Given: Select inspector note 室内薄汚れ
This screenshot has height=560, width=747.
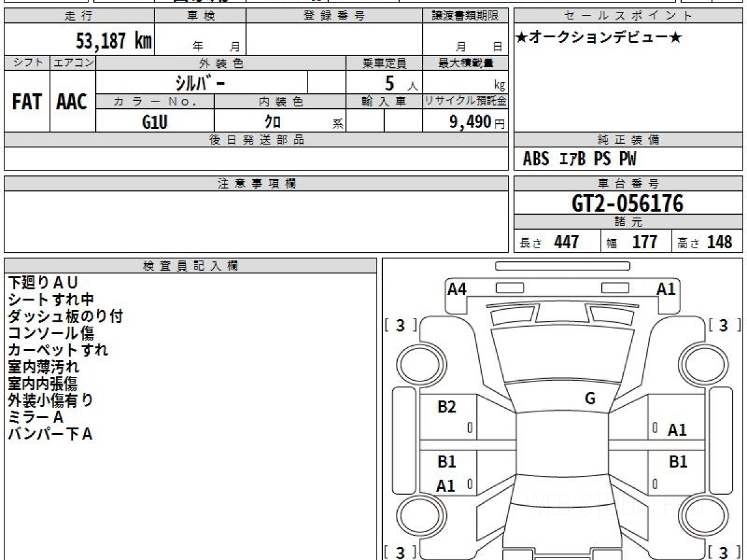Looking at the screenshot, I should click(x=44, y=366).
